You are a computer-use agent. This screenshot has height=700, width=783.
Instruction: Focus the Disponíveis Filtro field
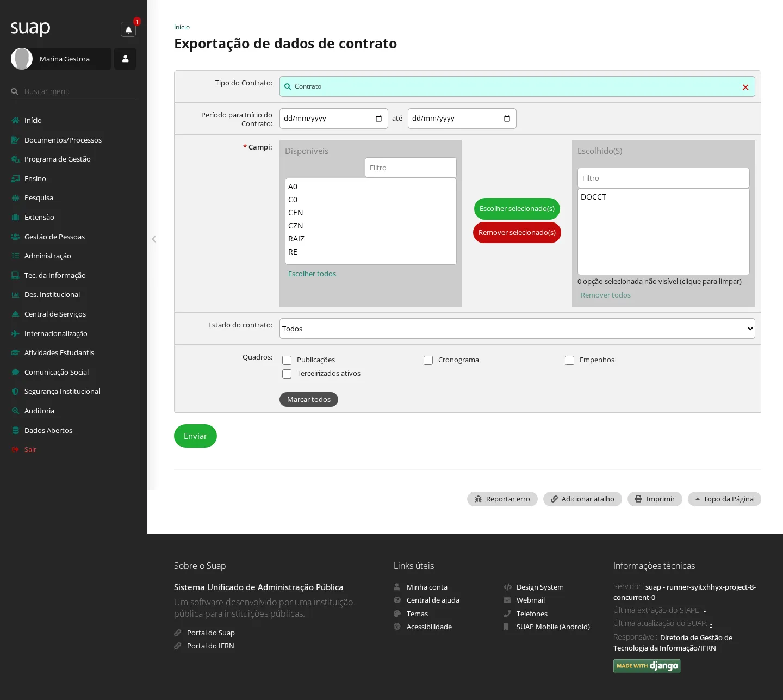(x=411, y=168)
